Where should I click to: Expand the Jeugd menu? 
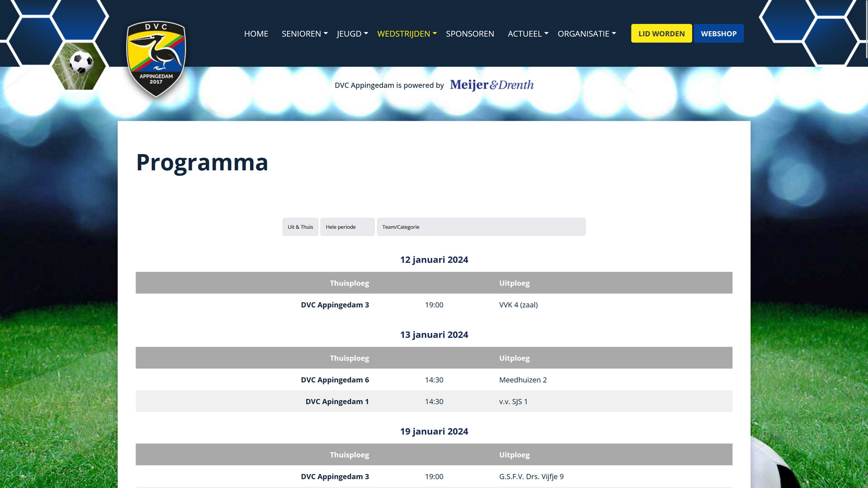(x=352, y=34)
